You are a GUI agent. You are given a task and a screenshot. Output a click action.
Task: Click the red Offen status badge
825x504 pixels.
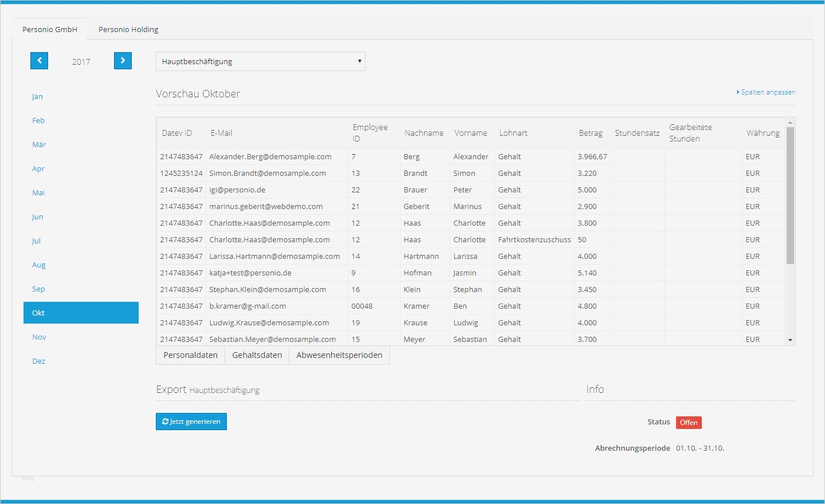click(x=688, y=423)
